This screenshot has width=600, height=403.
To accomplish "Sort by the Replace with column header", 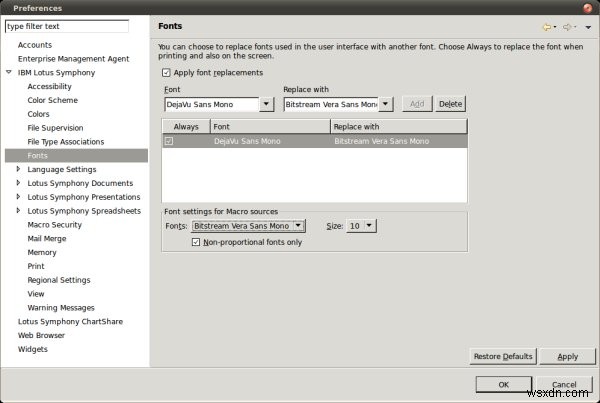I will click(399, 127).
